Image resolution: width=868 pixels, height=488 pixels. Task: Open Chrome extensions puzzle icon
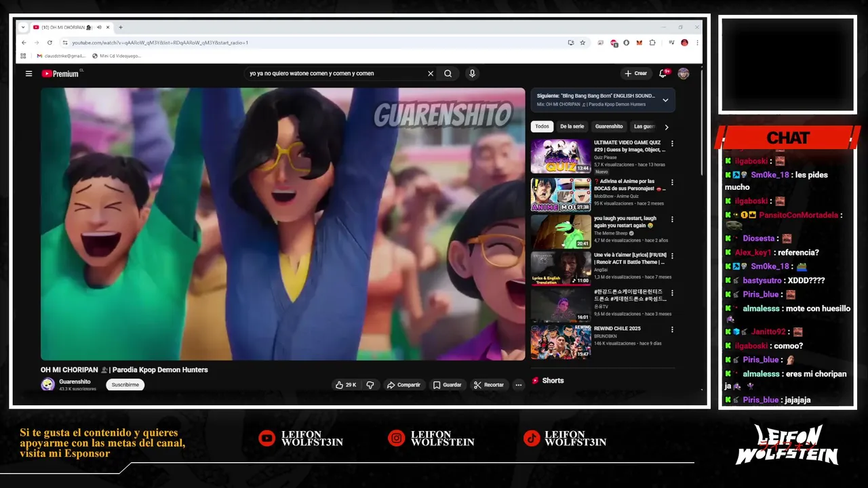pyautogui.click(x=652, y=43)
